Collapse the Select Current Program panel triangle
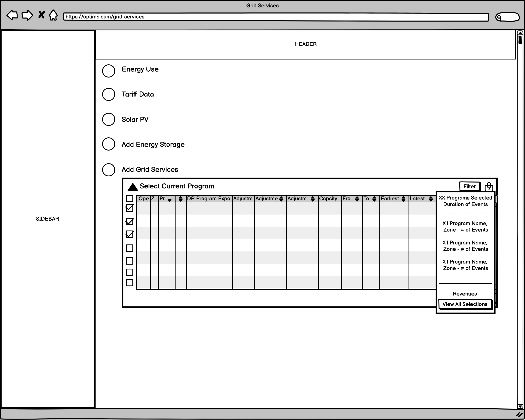 133,187
